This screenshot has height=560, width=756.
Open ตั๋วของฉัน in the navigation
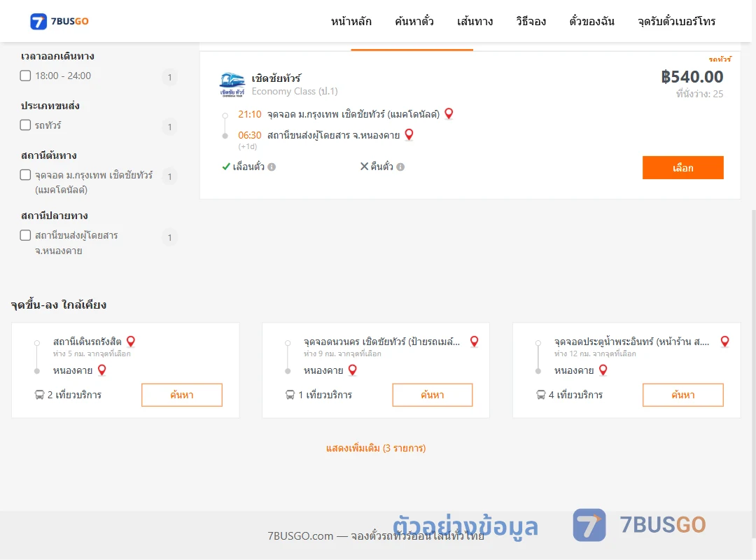coord(591,21)
